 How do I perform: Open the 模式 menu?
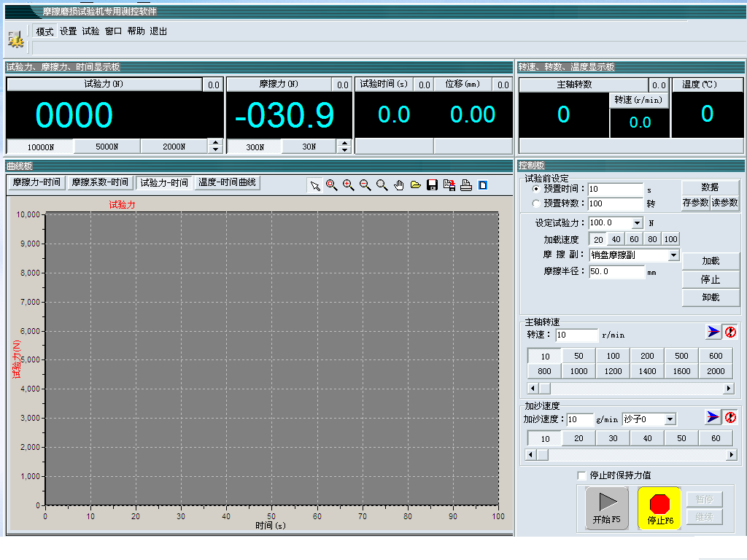[x=44, y=31]
